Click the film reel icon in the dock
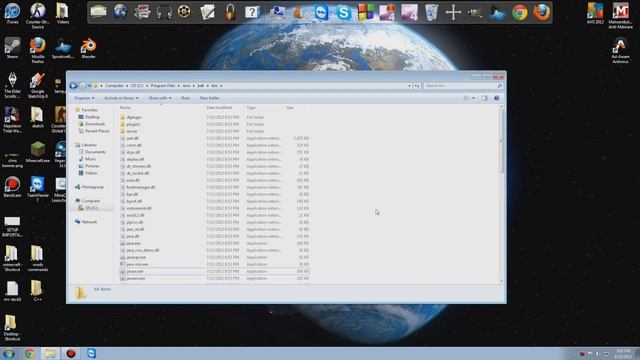Image resolution: width=640 pixels, height=360 pixels. [x=184, y=12]
